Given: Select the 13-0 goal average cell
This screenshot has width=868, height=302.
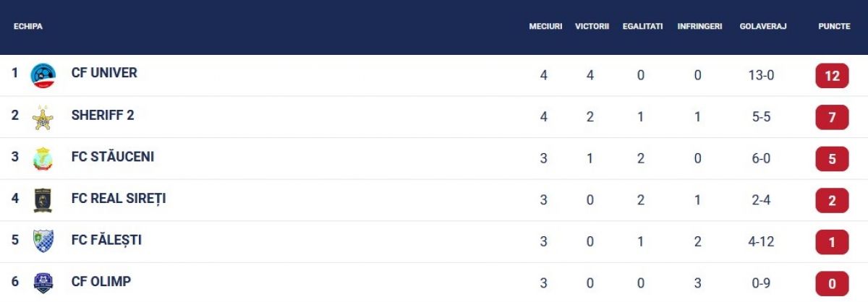Looking at the screenshot, I should 761,75.
